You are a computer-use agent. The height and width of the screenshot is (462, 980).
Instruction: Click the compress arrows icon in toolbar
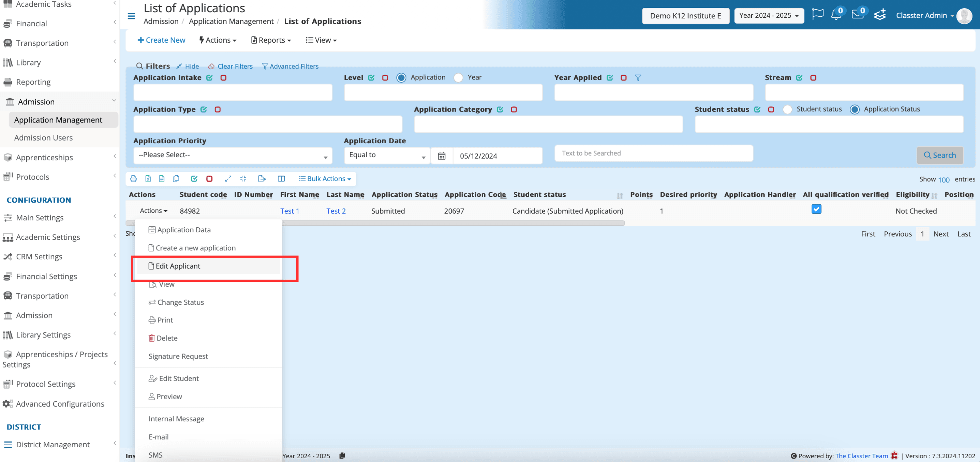click(243, 178)
